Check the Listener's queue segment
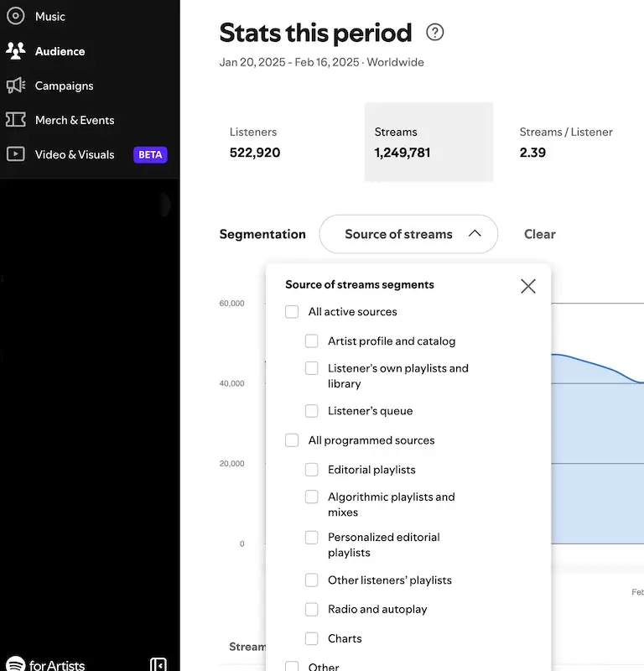The image size is (644, 671). [311, 410]
